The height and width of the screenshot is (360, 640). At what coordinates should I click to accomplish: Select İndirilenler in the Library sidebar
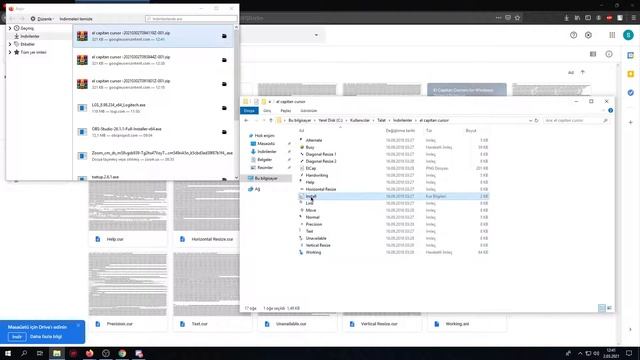coord(30,36)
